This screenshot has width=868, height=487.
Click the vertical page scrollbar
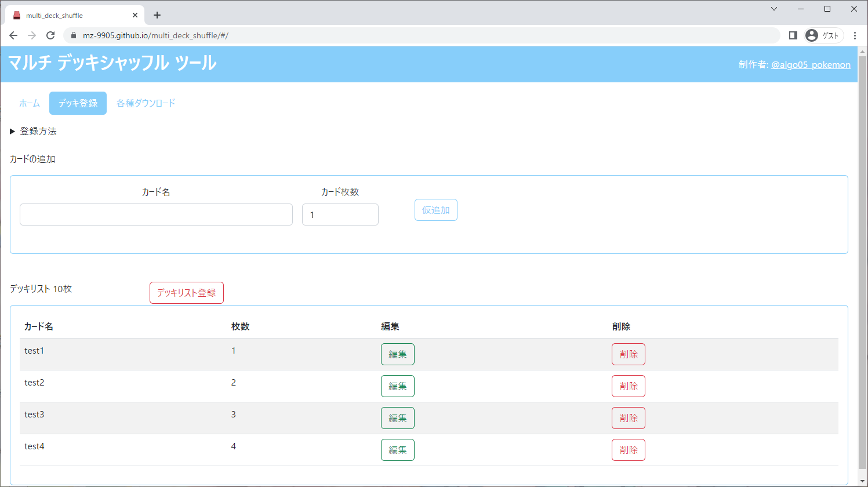[x=863, y=232]
